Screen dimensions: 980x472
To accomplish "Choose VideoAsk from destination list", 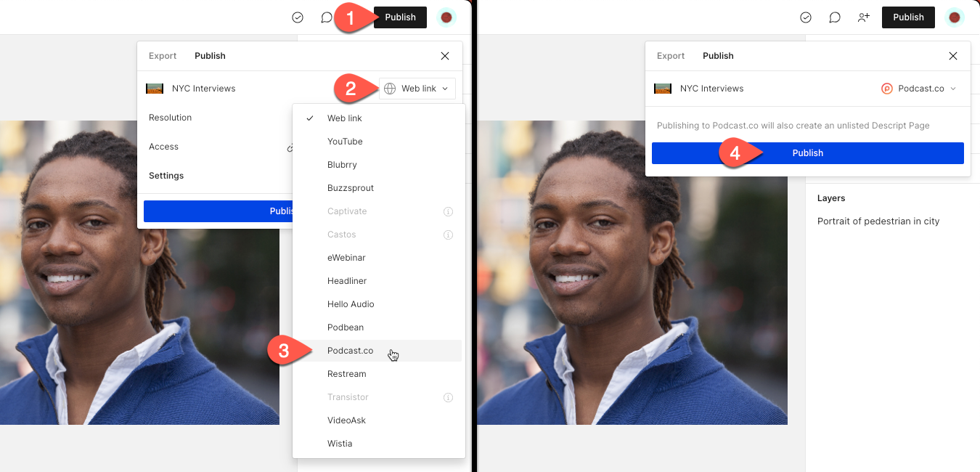I will [x=378, y=420].
